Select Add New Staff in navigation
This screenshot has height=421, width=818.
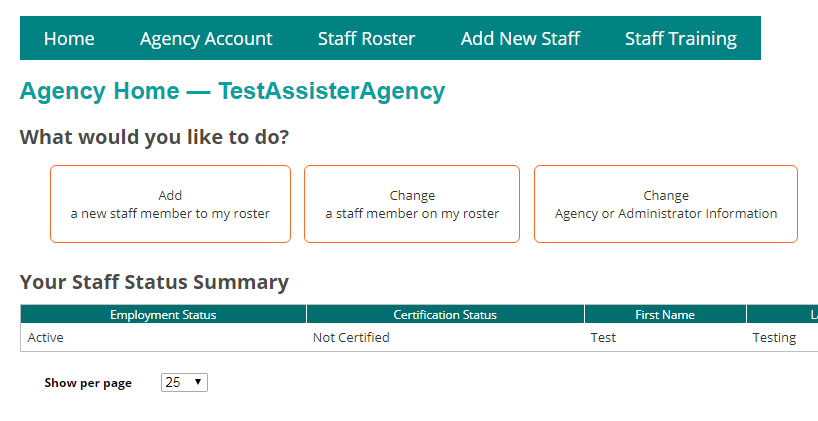(x=520, y=39)
